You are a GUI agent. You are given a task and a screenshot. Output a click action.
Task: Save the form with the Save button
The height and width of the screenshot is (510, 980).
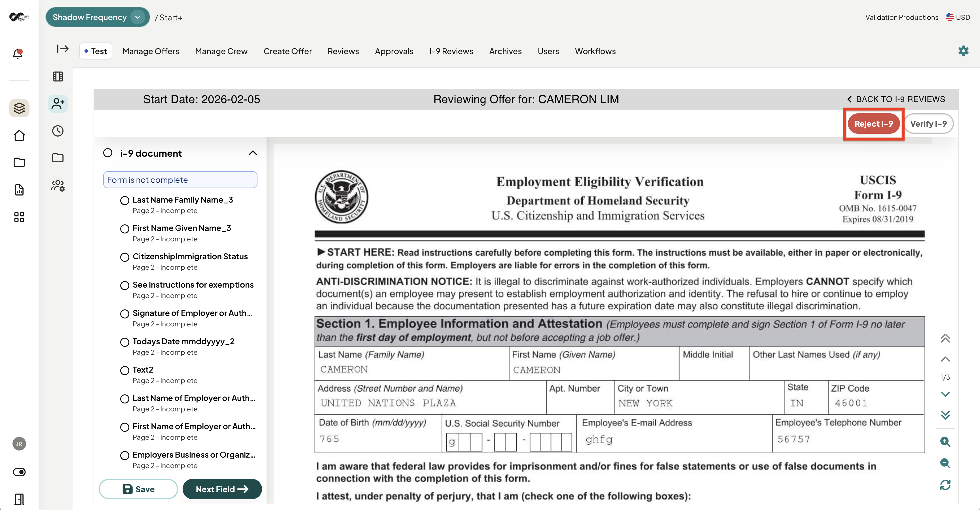138,489
